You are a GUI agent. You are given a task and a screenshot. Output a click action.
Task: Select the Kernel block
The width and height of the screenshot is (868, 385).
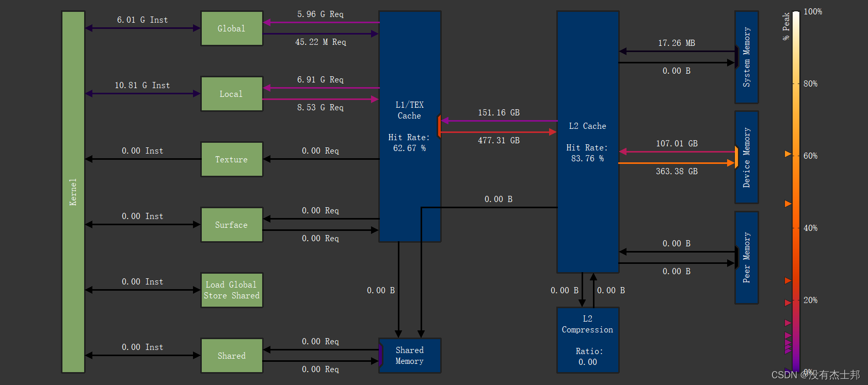[x=73, y=192]
